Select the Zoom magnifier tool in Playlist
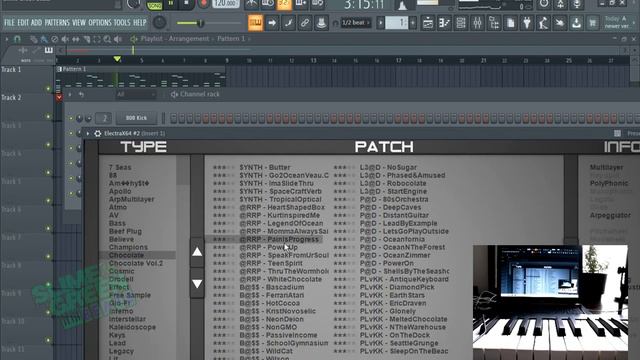Screen dimensions: 640x360 (107, 39)
